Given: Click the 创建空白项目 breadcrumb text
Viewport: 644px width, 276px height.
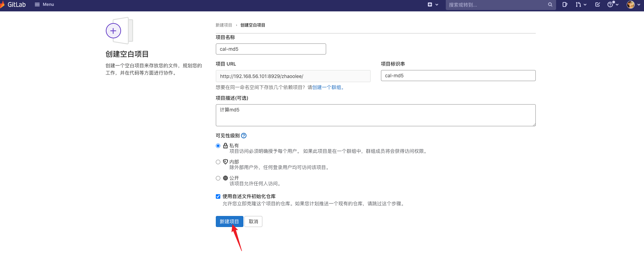Looking at the screenshot, I should 253,25.
